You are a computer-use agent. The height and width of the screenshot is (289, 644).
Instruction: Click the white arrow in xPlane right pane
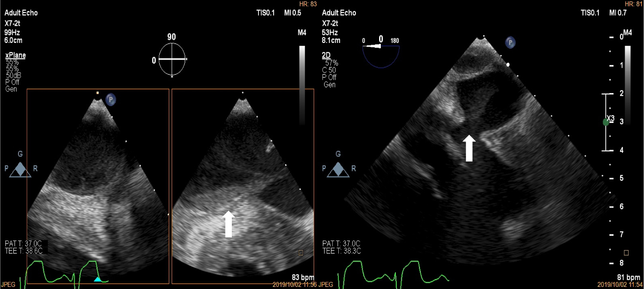click(x=228, y=224)
